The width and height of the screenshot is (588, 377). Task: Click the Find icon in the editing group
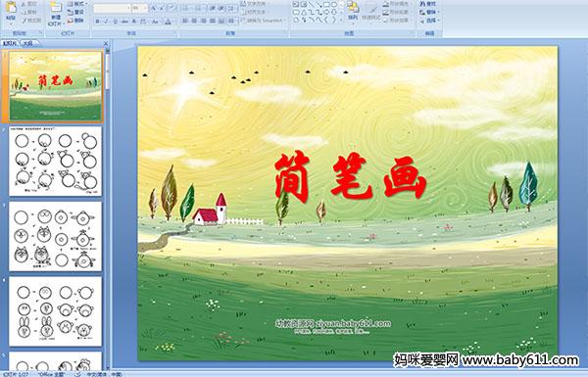pyautogui.click(x=427, y=4)
